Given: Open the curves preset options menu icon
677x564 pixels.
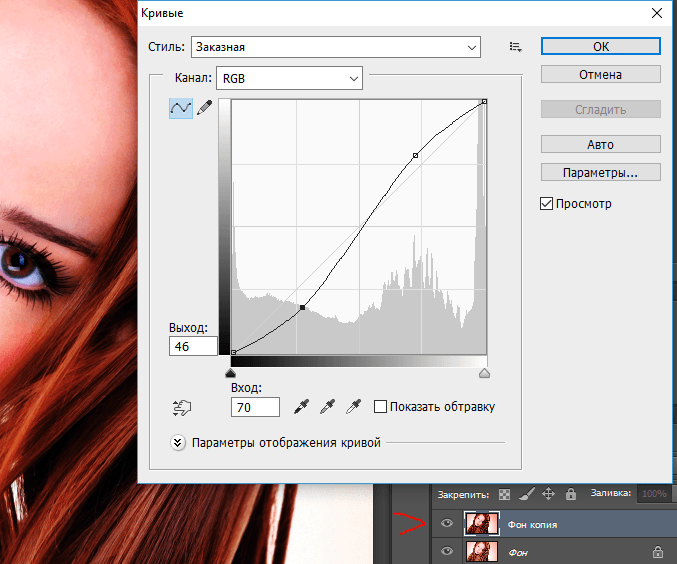Looking at the screenshot, I should (x=516, y=47).
